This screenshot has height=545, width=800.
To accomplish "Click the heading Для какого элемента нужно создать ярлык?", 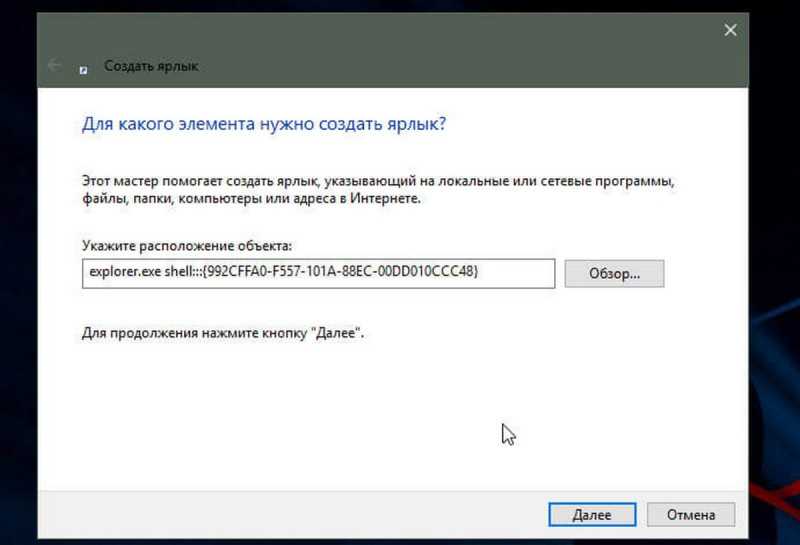I will pyautogui.click(x=264, y=124).
